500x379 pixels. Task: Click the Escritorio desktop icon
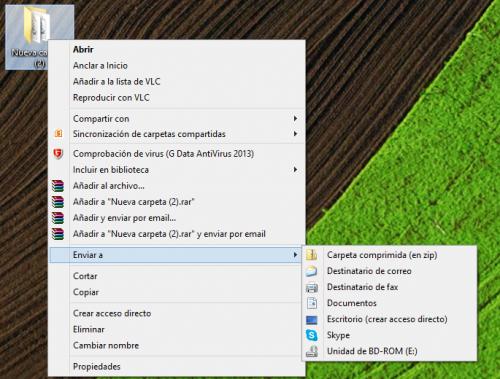tap(312, 319)
